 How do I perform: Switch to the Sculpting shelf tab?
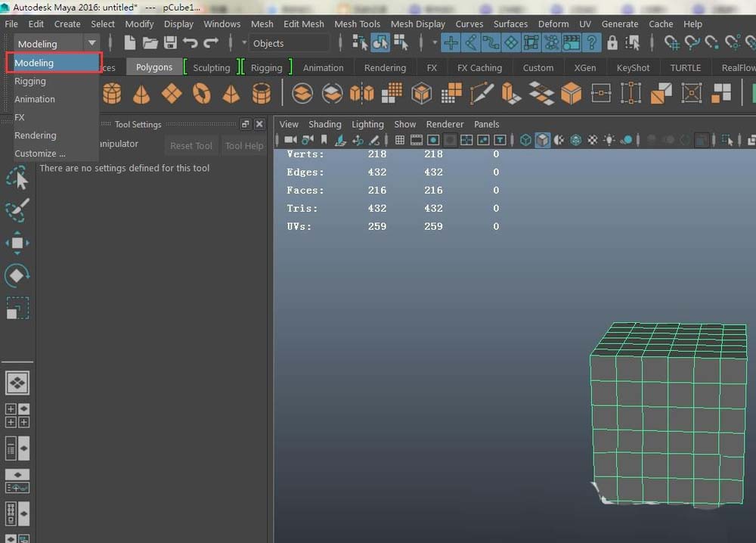pos(211,67)
